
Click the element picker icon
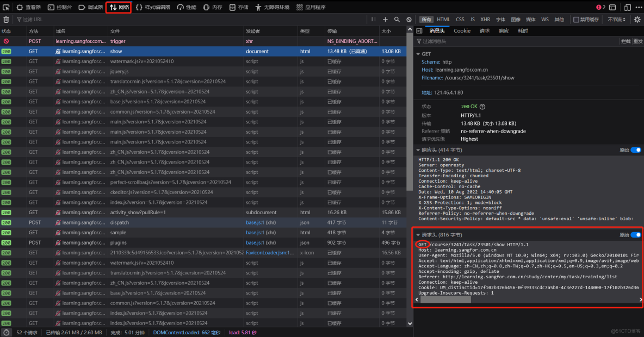coord(6,7)
